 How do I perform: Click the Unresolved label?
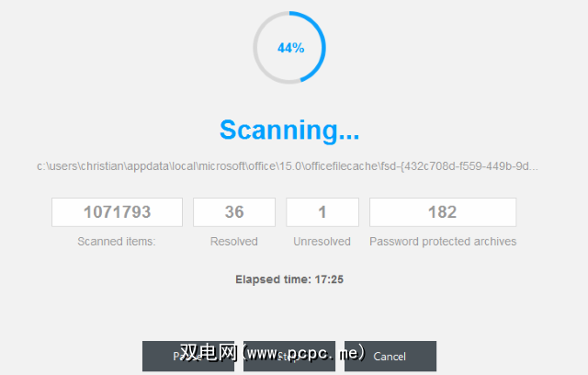click(x=322, y=242)
